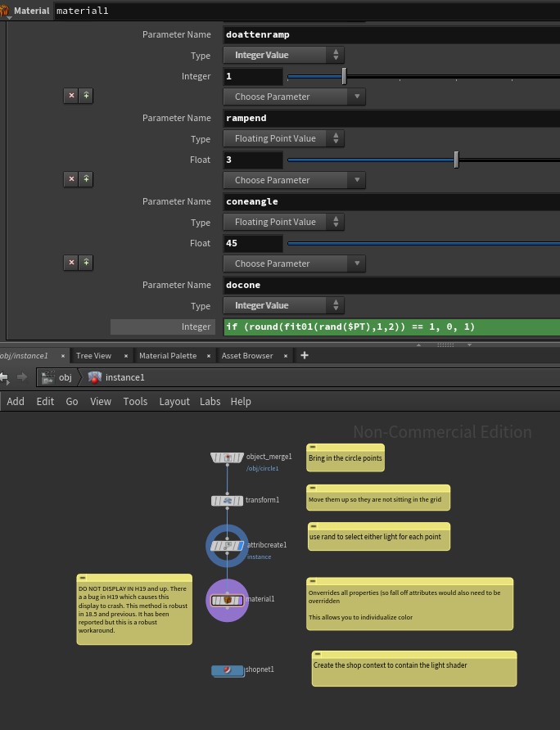Screen dimensions: 560x730
Task: Switch to the Material Palette tab
Action: pyautogui.click(x=167, y=355)
